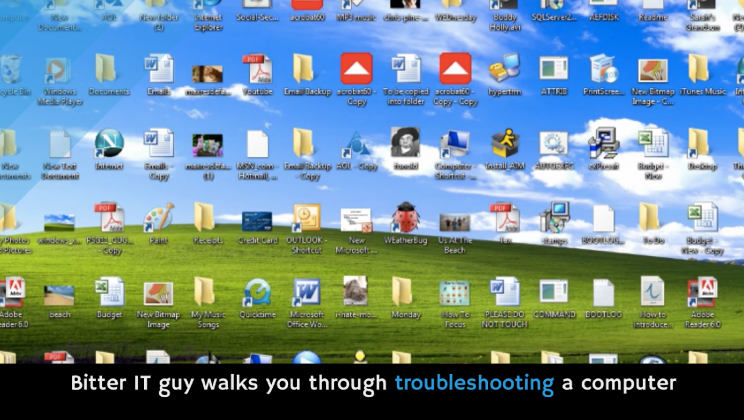Open the ATTRIB program icon
This screenshot has width=744, height=420.
[553, 69]
